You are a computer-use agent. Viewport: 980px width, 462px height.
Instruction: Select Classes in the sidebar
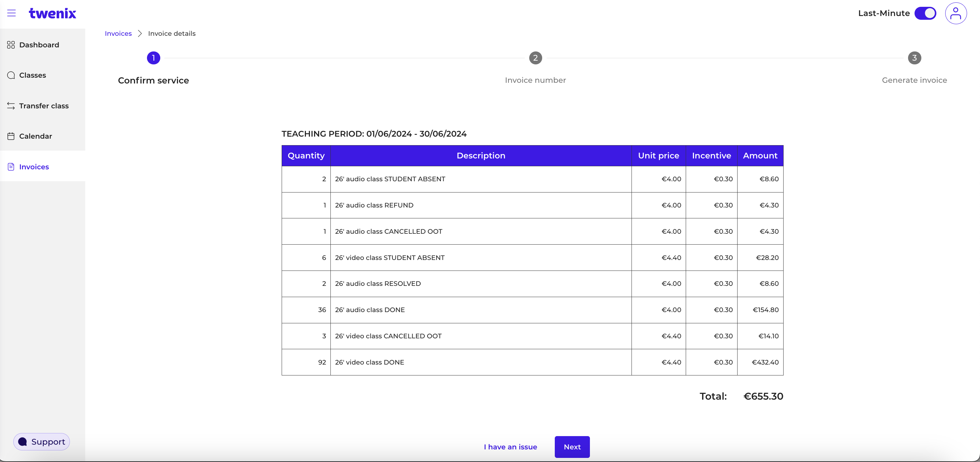pos(32,75)
